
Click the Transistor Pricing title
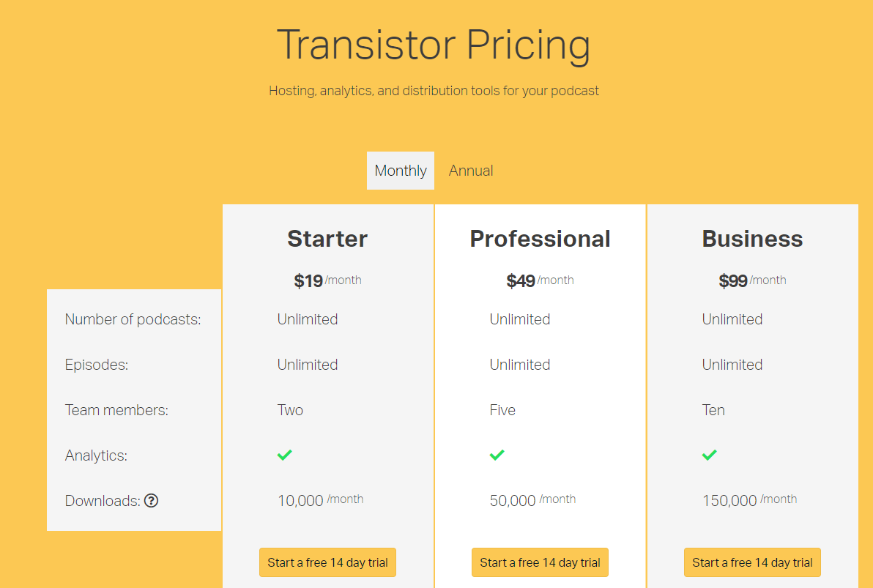434,45
